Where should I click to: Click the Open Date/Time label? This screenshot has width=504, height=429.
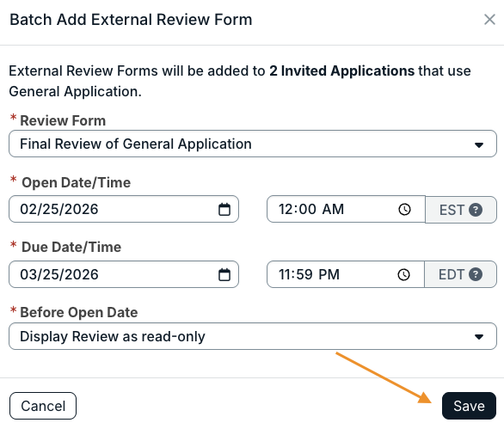click(77, 182)
